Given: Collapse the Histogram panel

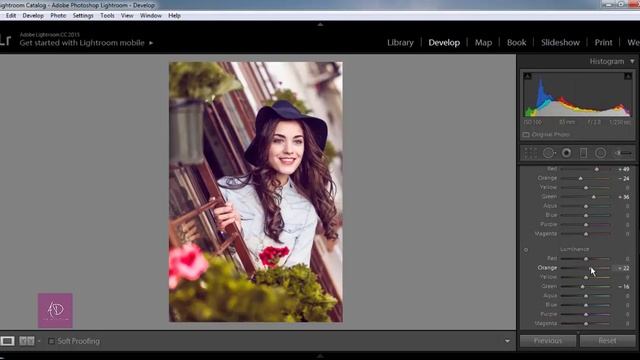Looking at the screenshot, I should [632, 62].
